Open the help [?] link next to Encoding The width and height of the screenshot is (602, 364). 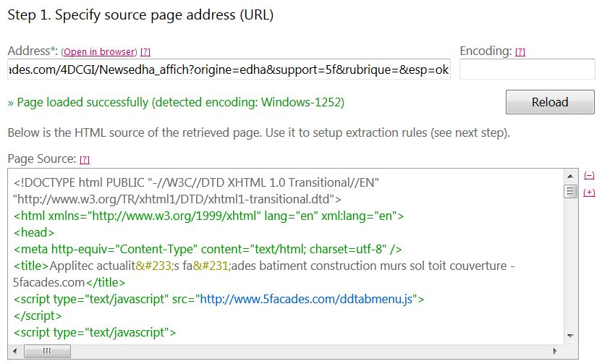pyautogui.click(x=520, y=51)
